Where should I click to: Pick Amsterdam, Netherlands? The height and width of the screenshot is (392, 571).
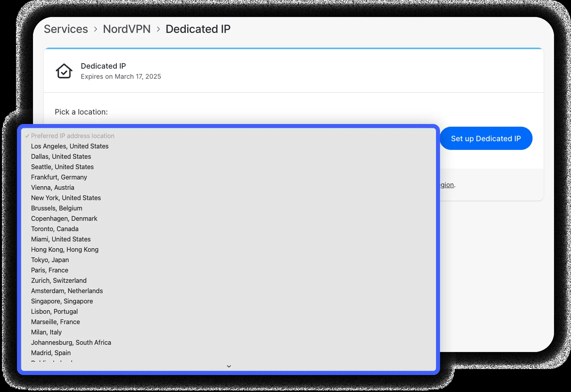pos(229,291)
